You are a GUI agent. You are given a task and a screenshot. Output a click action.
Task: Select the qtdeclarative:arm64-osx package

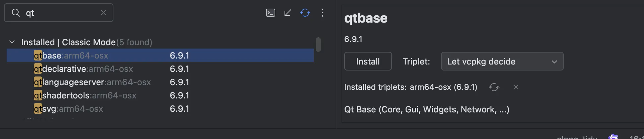coord(83,69)
